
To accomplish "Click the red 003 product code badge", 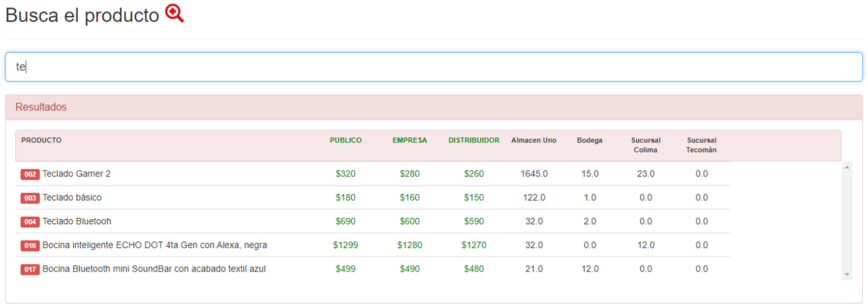I will tap(30, 198).
